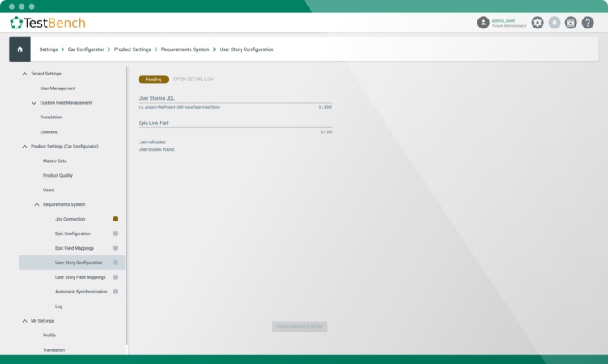Click Jira Connection status dot
Screen dimensions: 608x364
(115, 219)
